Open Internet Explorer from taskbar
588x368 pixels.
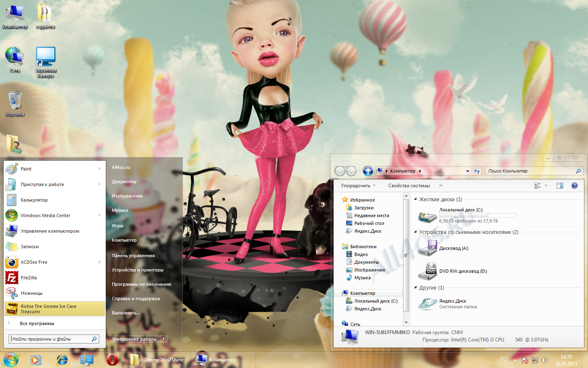(x=62, y=360)
